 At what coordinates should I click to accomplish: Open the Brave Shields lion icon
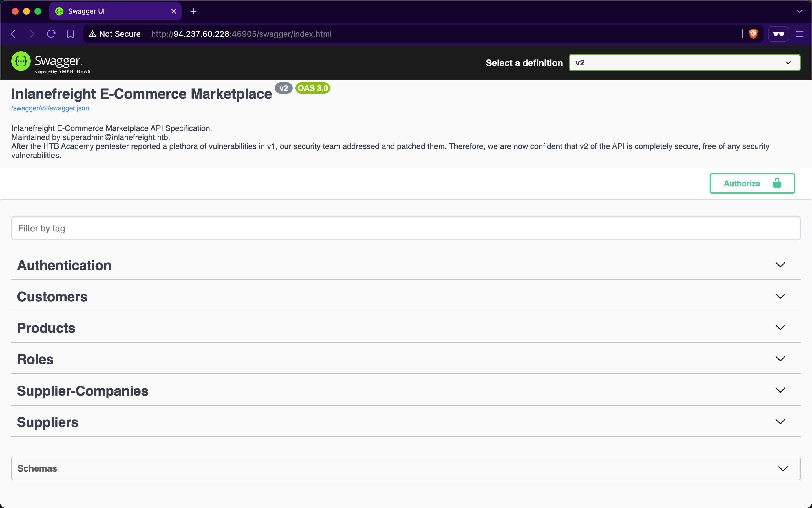tap(753, 34)
